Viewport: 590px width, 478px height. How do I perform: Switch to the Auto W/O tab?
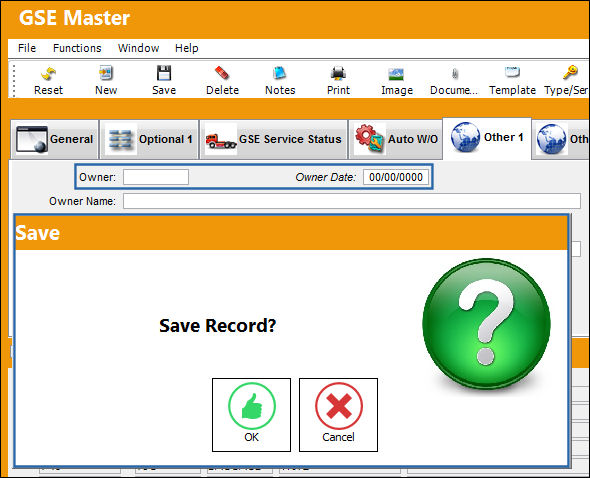tap(395, 140)
